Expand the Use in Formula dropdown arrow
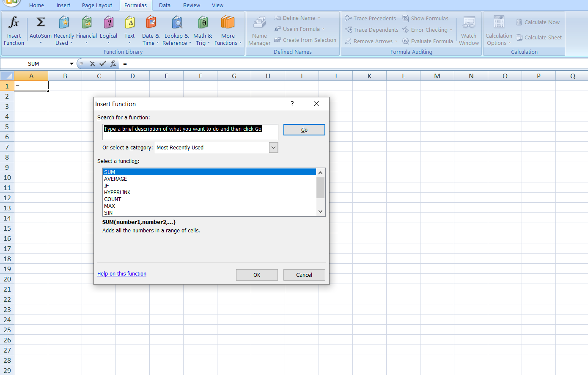The height and width of the screenshot is (375, 588). tap(323, 29)
